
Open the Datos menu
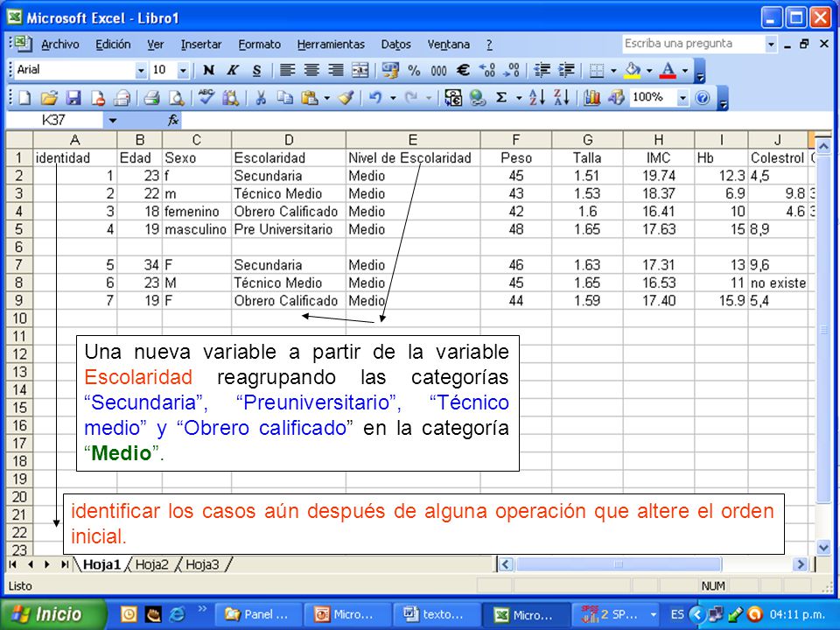pyautogui.click(x=395, y=45)
